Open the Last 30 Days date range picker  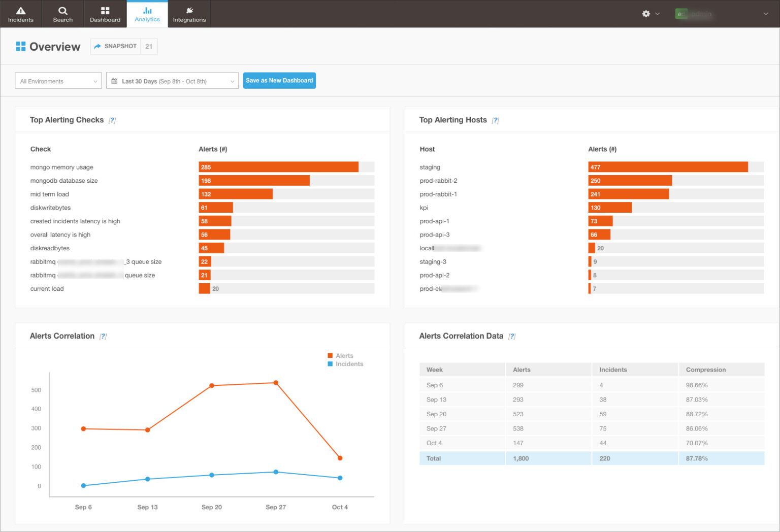click(x=172, y=81)
